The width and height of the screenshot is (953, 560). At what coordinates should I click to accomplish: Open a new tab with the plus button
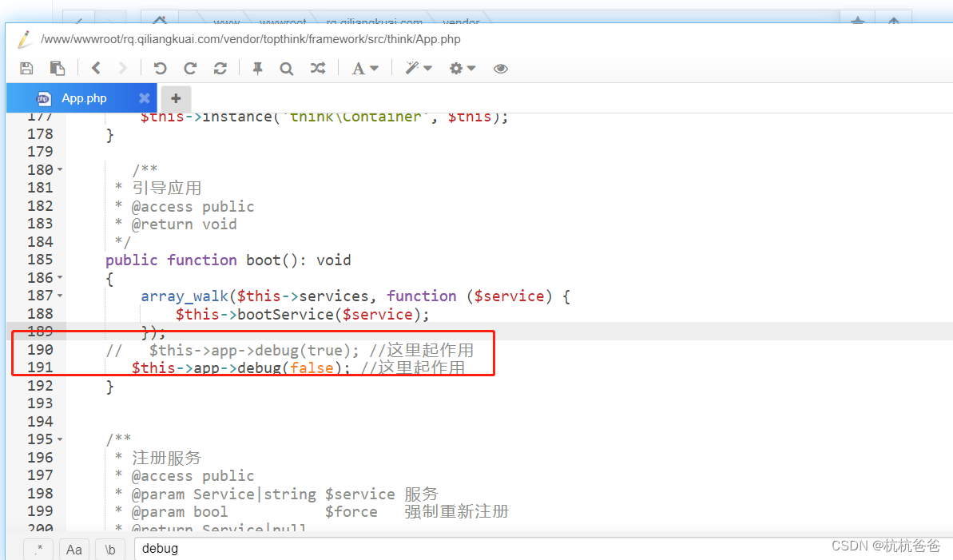(175, 98)
